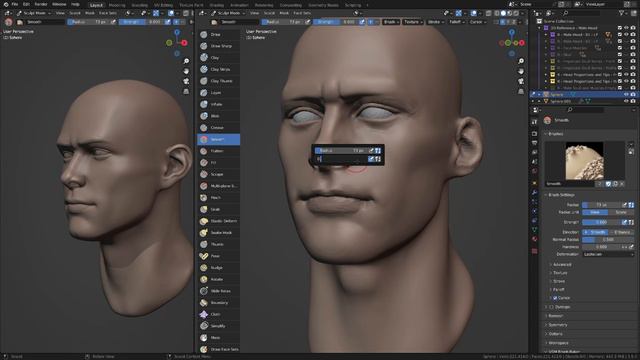Select the Grab brush
The height and width of the screenshot is (360, 640).
pyautogui.click(x=218, y=209)
